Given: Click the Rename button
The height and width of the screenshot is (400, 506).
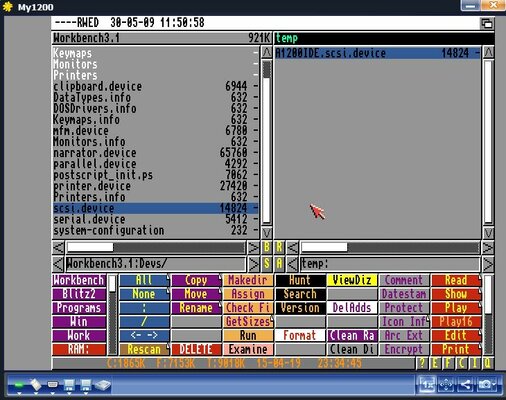Looking at the screenshot, I should click(x=196, y=308).
